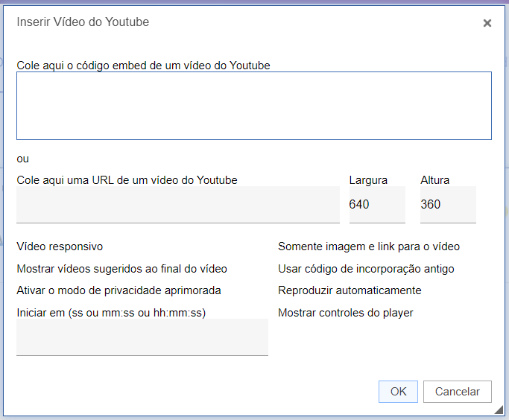Click the Cole aqui uma URL label
The height and width of the screenshot is (420, 509).
(127, 180)
